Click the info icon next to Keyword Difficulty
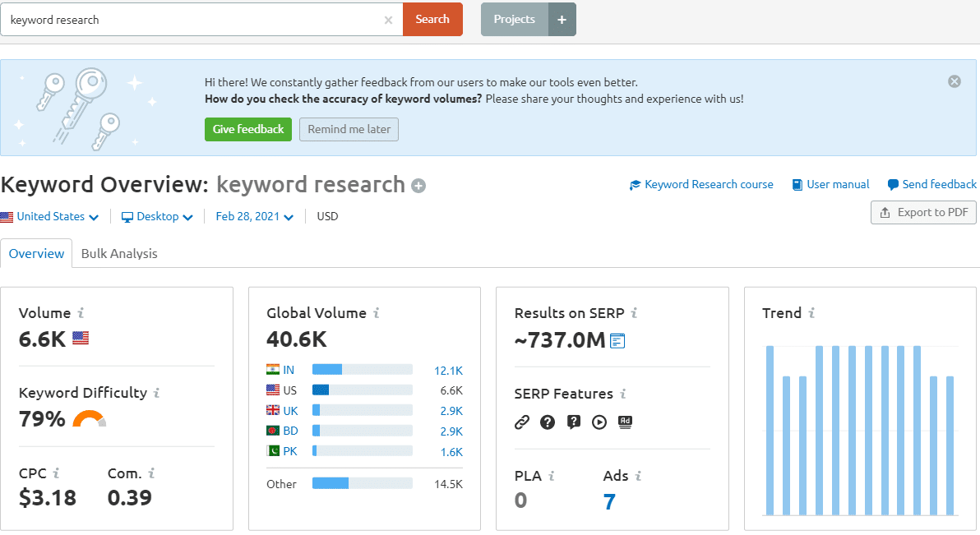 (156, 394)
